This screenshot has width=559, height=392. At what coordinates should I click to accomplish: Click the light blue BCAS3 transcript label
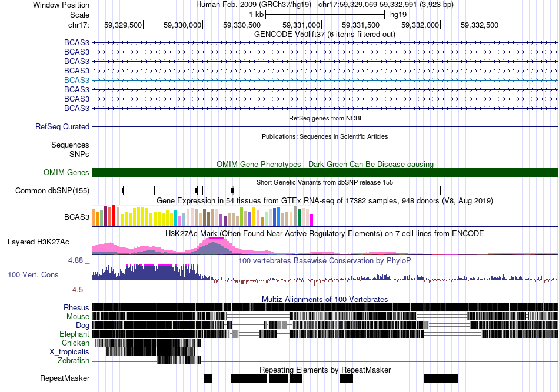tap(76, 80)
